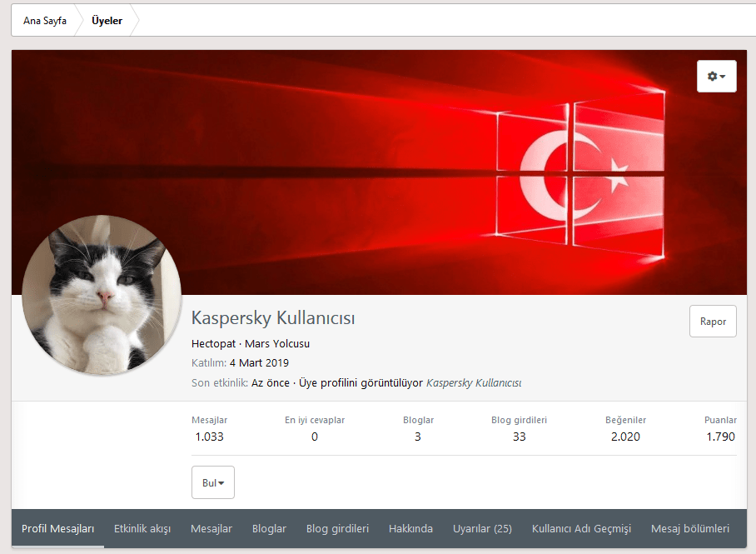Select the Profil Mesajları tab
Image resolution: width=756 pixels, height=554 pixels.
pyautogui.click(x=57, y=528)
